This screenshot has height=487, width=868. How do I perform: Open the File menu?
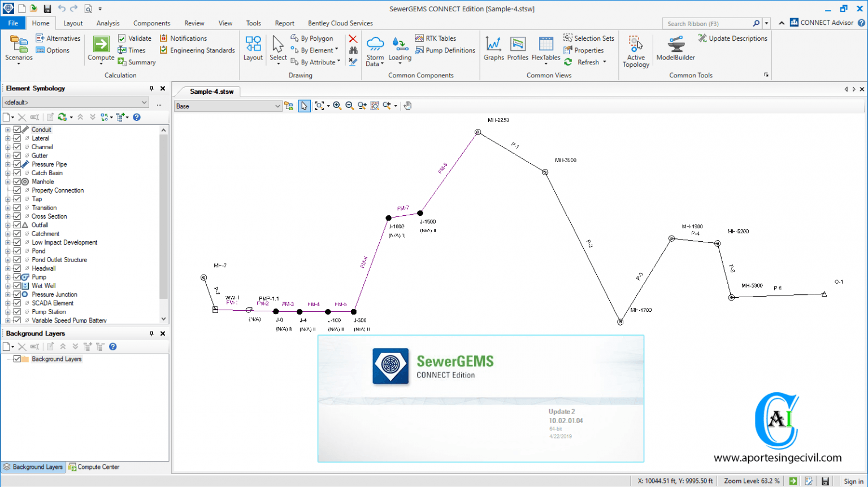pyautogui.click(x=13, y=23)
